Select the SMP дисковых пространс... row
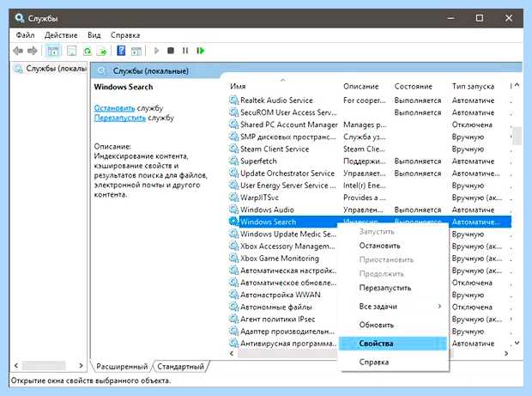Image resolution: width=532 pixels, height=396 pixels. tap(370, 137)
